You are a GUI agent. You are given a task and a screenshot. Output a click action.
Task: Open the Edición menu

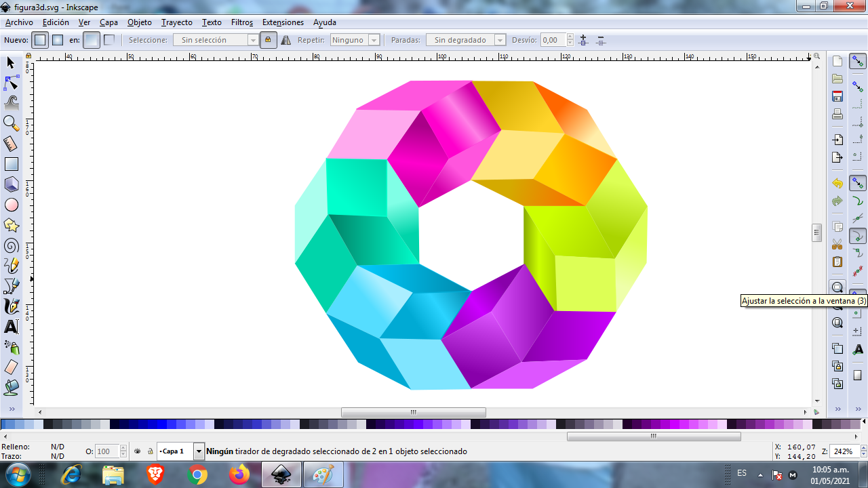pos(56,22)
